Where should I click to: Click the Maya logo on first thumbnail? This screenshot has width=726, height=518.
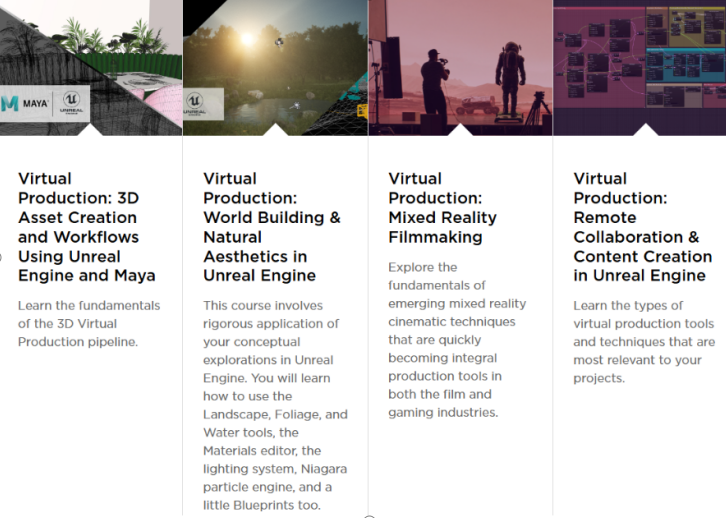click(25, 103)
